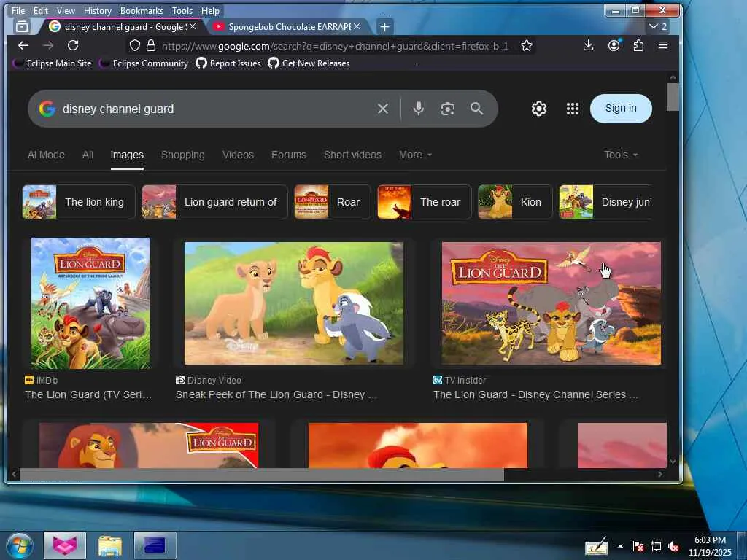Select 'Lion guard return of' chip

pyautogui.click(x=214, y=202)
